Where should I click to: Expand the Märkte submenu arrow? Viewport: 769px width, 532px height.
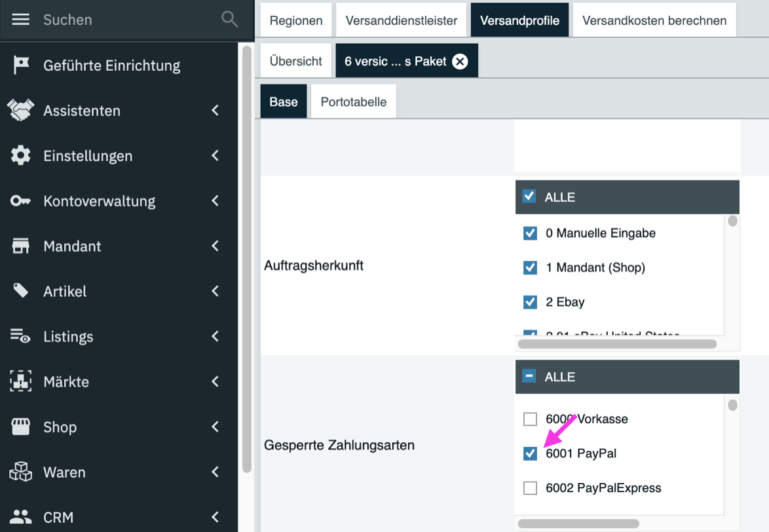point(215,382)
